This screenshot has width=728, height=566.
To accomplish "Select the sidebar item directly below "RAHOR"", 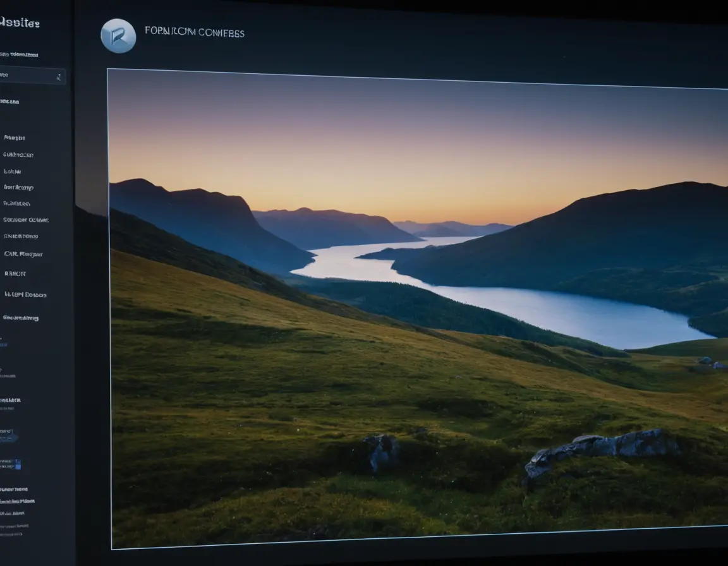I will 25,294.
